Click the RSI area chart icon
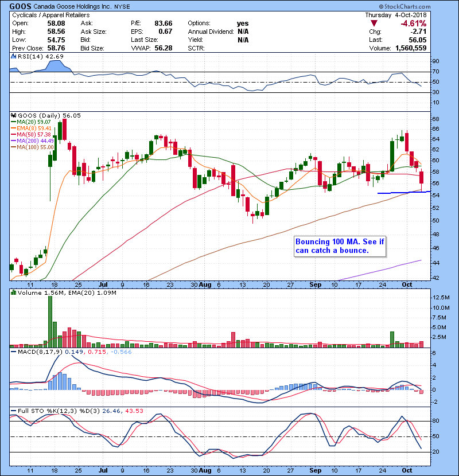Viewport: 459px width, 476px height. coord(13,56)
